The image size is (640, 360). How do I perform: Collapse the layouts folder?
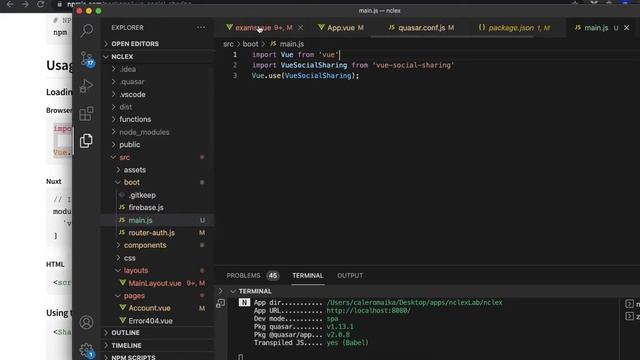click(x=158, y=270)
